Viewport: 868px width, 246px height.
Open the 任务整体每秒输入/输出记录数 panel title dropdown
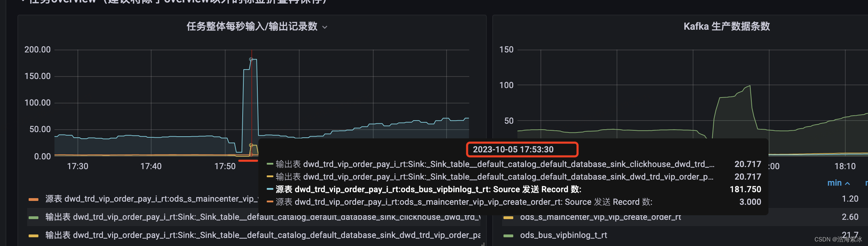(x=257, y=27)
